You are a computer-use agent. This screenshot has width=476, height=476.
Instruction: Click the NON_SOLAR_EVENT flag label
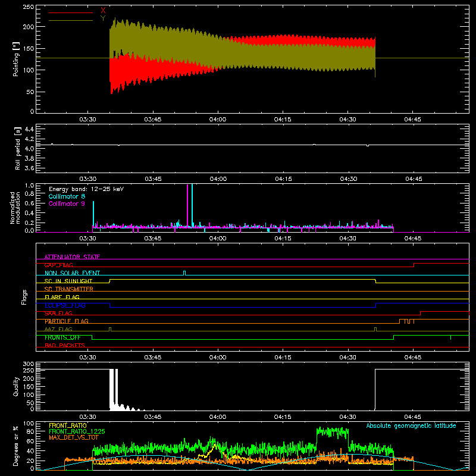pos(72,273)
